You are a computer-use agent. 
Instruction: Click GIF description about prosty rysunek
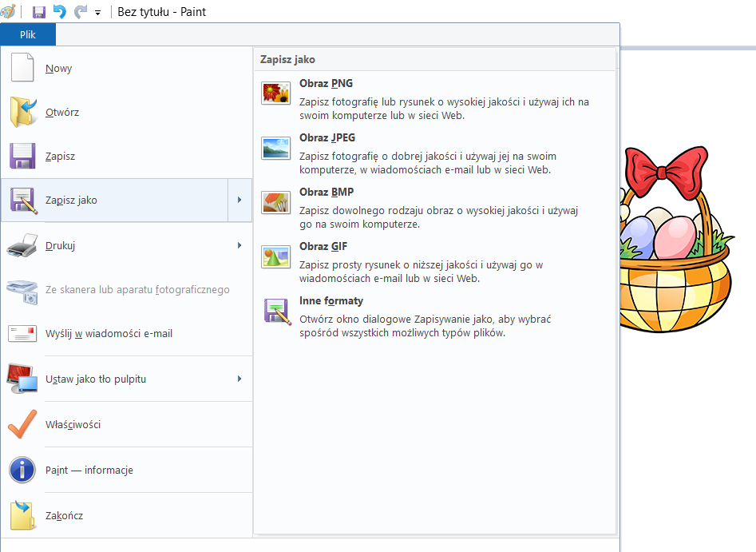coord(421,272)
